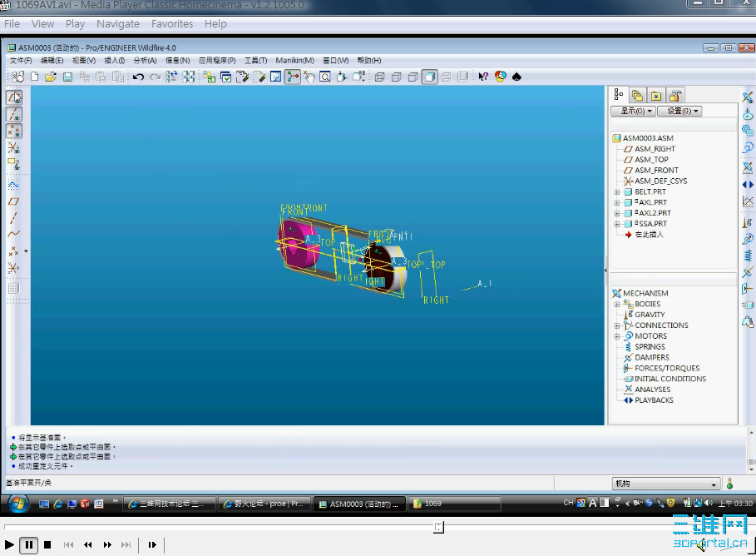Toggle datum point display icon on left toolbar

(14, 131)
